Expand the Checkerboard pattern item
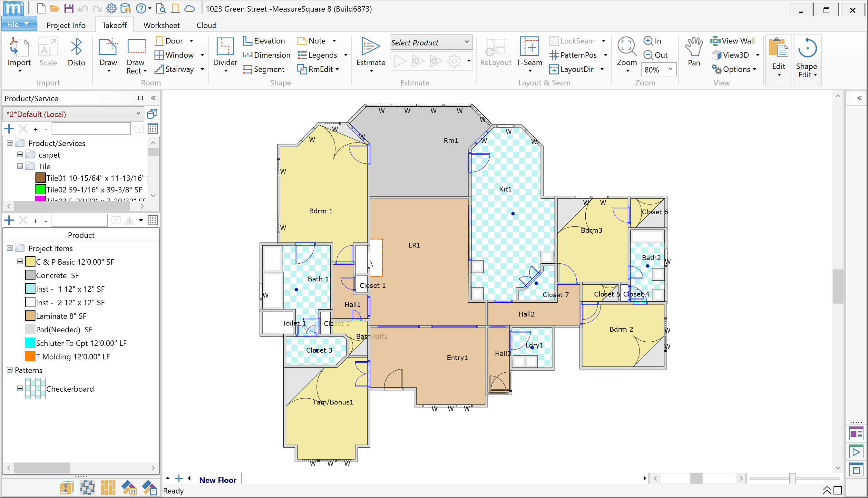 (x=20, y=388)
